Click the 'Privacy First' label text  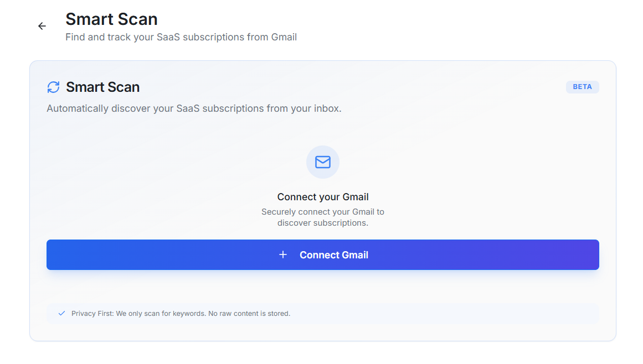[92, 314]
